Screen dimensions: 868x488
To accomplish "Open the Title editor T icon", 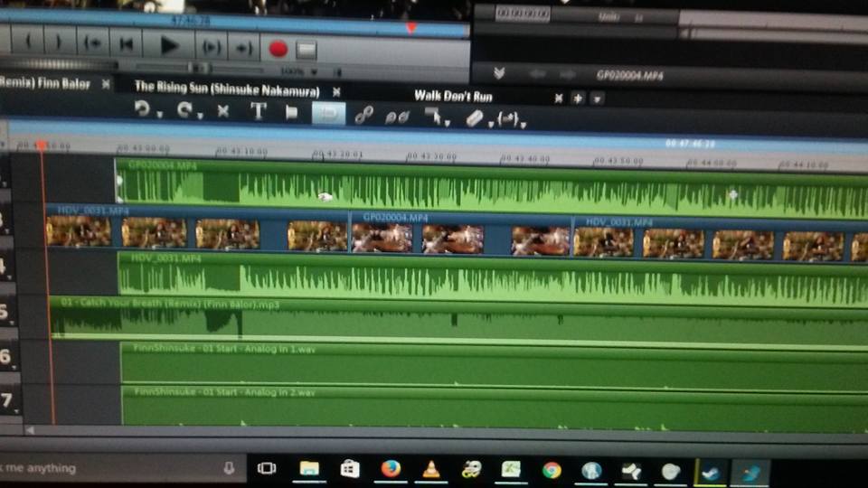I will (x=258, y=111).
